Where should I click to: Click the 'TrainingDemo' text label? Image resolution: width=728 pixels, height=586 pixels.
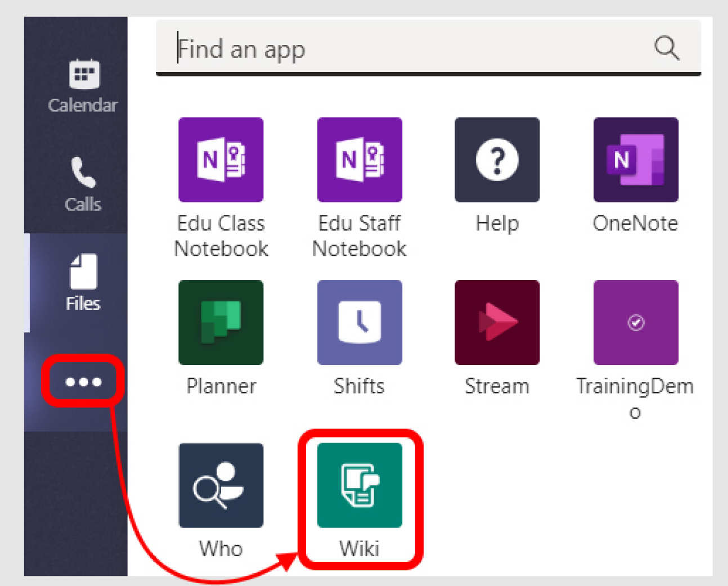coord(635,398)
